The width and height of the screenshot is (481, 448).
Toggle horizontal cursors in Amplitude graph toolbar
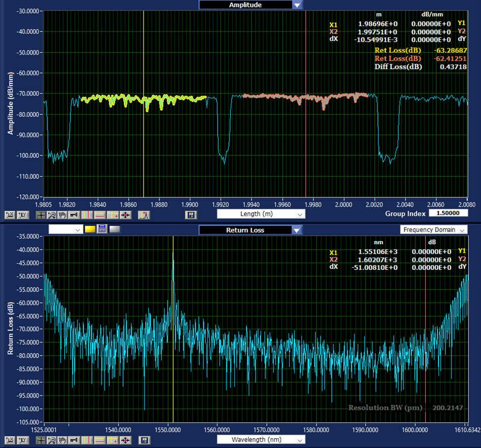pyautogui.click(x=100, y=215)
